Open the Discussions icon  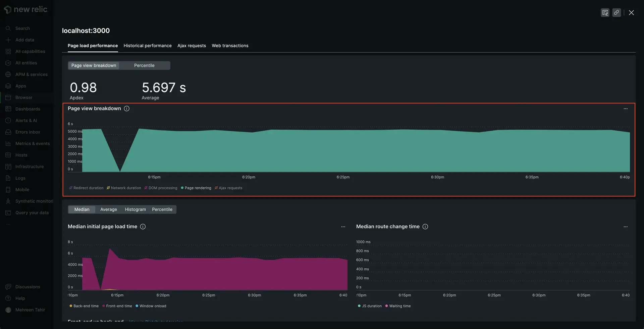pos(8,287)
